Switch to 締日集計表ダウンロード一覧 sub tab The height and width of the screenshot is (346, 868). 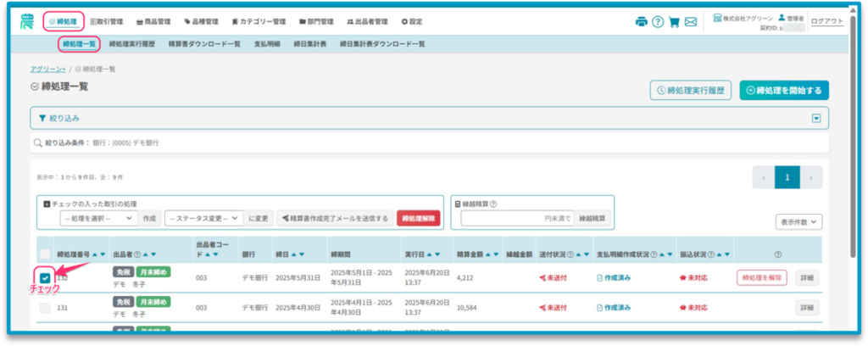click(382, 44)
